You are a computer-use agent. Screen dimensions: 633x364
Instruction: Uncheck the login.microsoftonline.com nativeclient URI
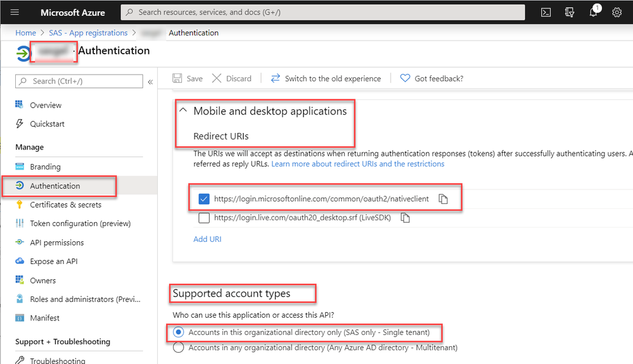click(204, 199)
